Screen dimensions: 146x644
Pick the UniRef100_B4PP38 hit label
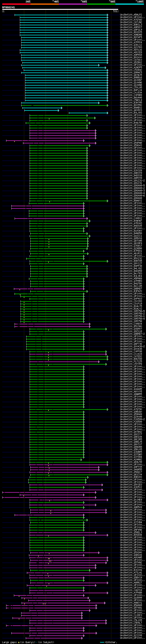[x=131, y=266]
